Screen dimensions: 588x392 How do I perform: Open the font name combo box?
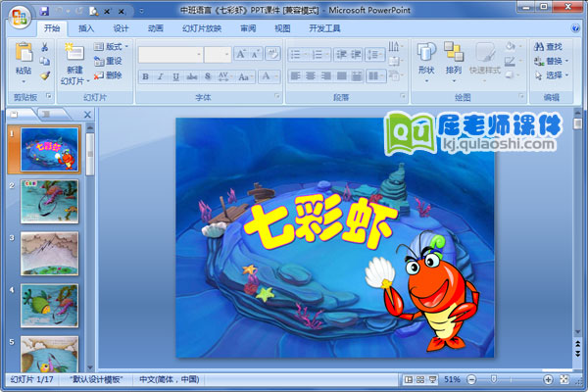point(171,55)
